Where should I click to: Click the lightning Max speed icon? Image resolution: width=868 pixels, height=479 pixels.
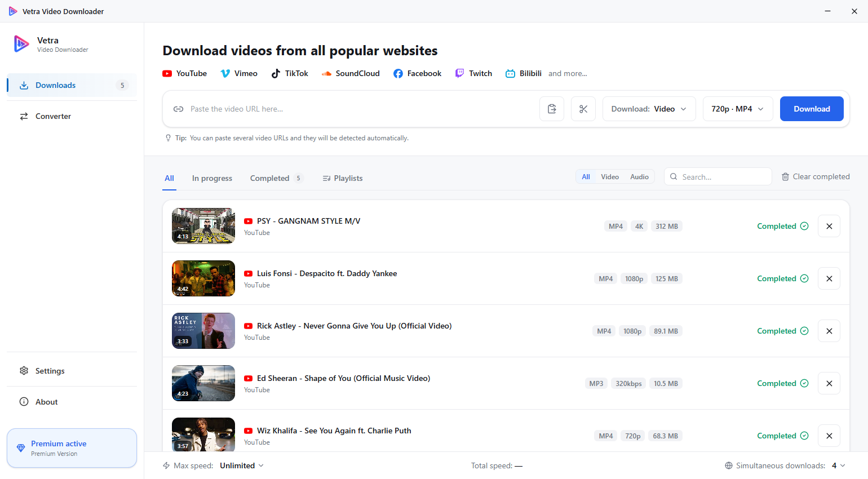point(166,465)
